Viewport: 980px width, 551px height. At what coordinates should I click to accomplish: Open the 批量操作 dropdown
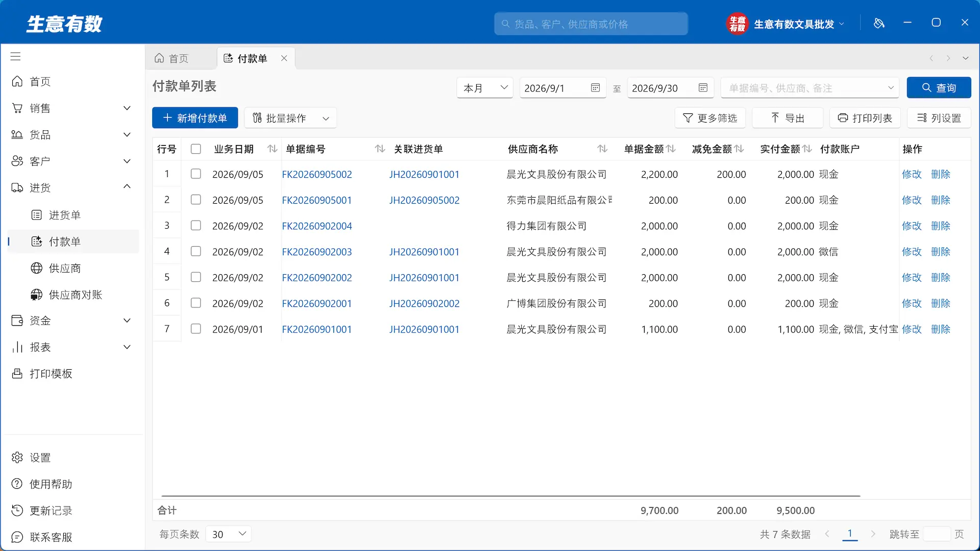[290, 118]
